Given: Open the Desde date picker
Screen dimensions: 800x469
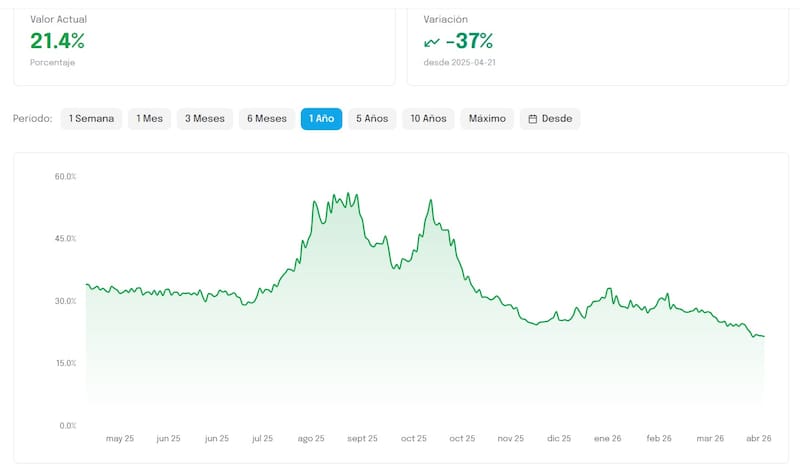Looking at the screenshot, I should pyautogui.click(x=550, y=118).
